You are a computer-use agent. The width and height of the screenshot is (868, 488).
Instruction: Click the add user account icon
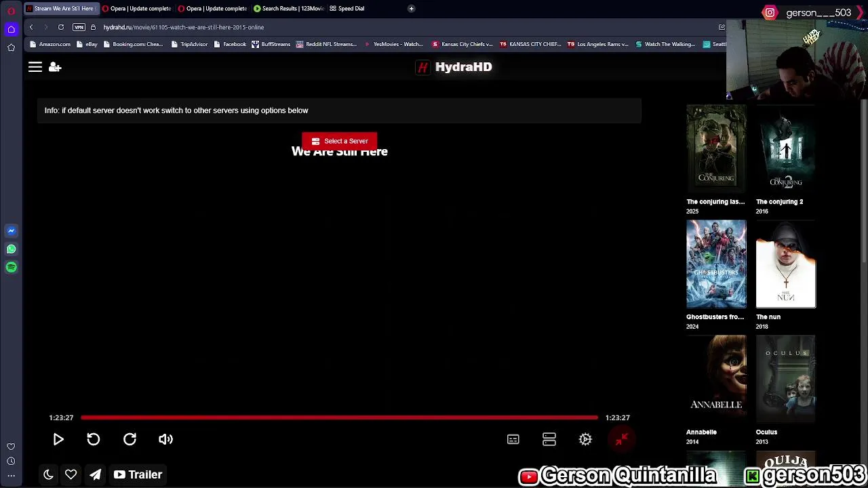tap(55, 67)
